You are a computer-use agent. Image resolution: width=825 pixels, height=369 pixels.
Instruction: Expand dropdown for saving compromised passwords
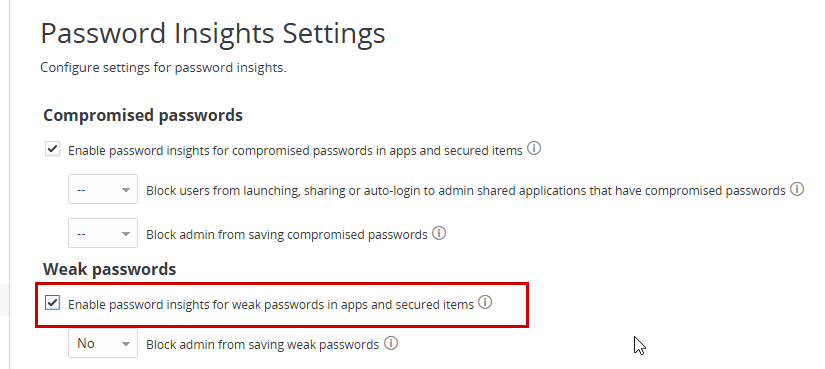click(x=103, y=233)
